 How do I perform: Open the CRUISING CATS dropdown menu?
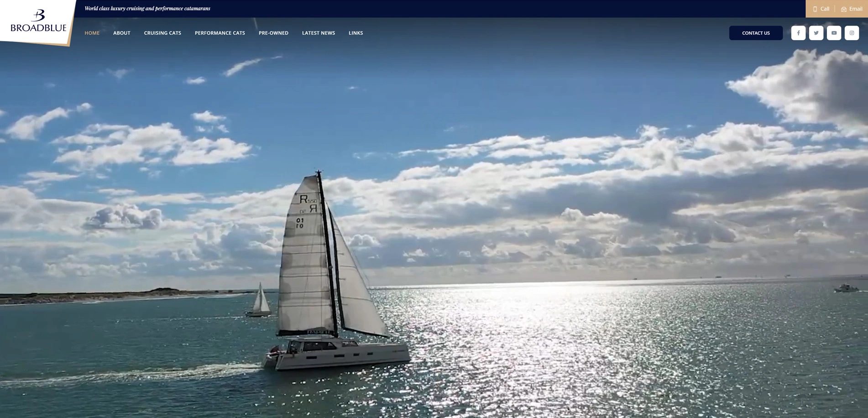click(162, 32)
